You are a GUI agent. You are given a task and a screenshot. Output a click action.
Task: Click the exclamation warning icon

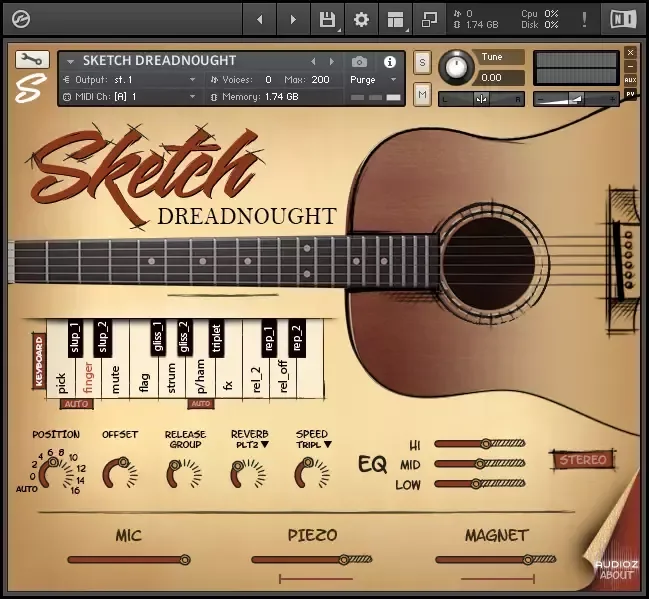(584, 19)
